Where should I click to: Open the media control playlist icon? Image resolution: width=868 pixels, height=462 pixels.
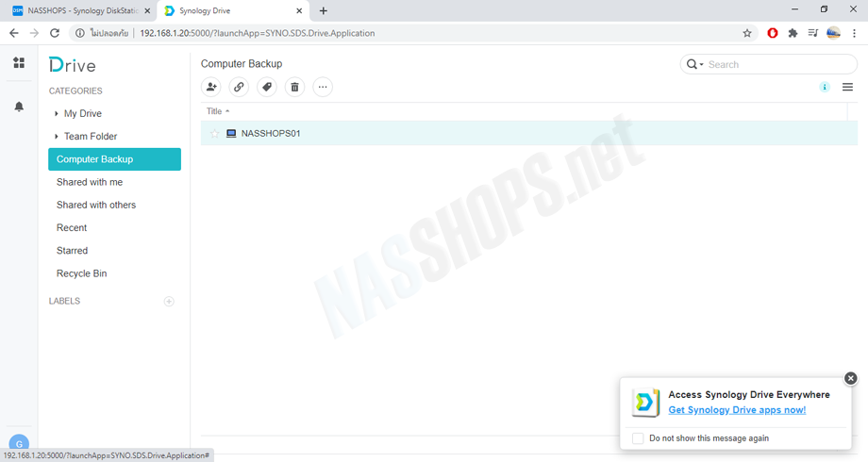tap(812, 33)
